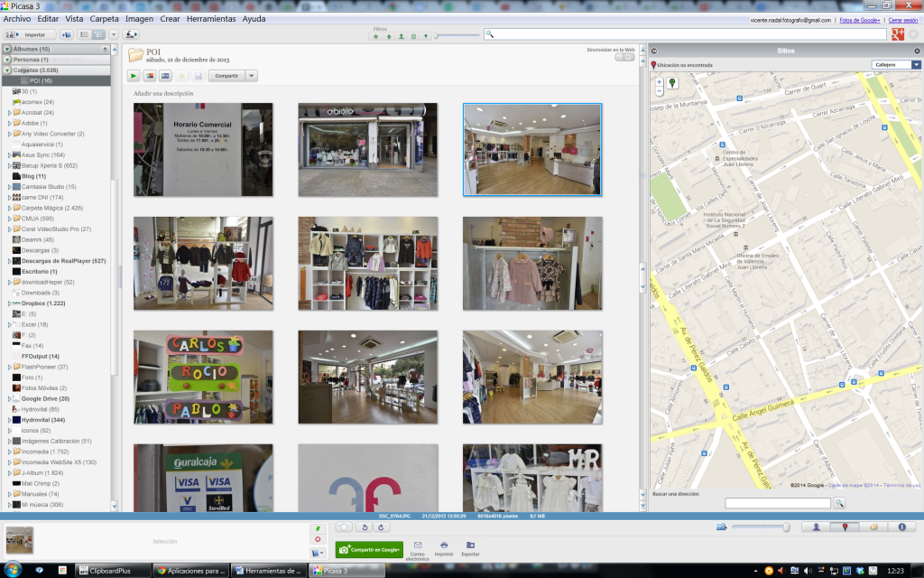Open the Editar menu
This screenshot has width=924, height=578.
tap(48, 19)
